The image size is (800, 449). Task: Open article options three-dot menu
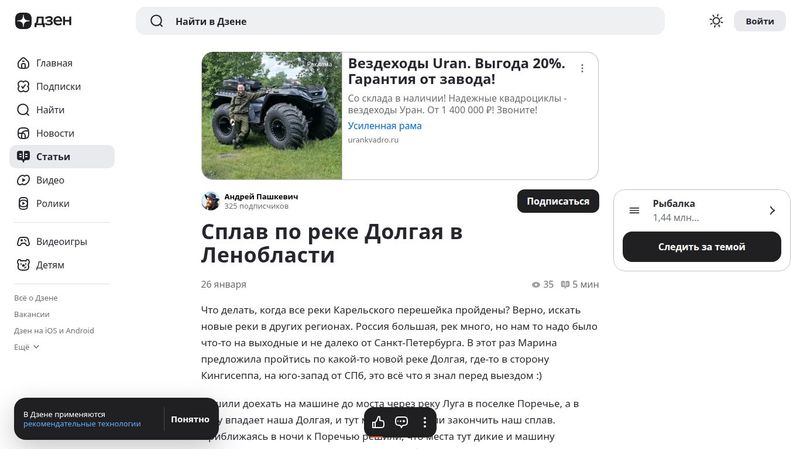point(424,422)
